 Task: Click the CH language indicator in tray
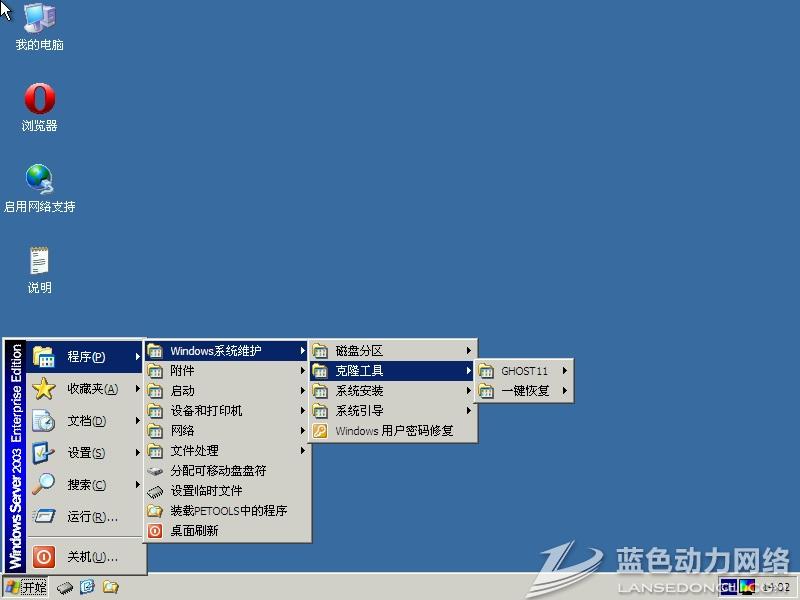[x=727, y=586]
